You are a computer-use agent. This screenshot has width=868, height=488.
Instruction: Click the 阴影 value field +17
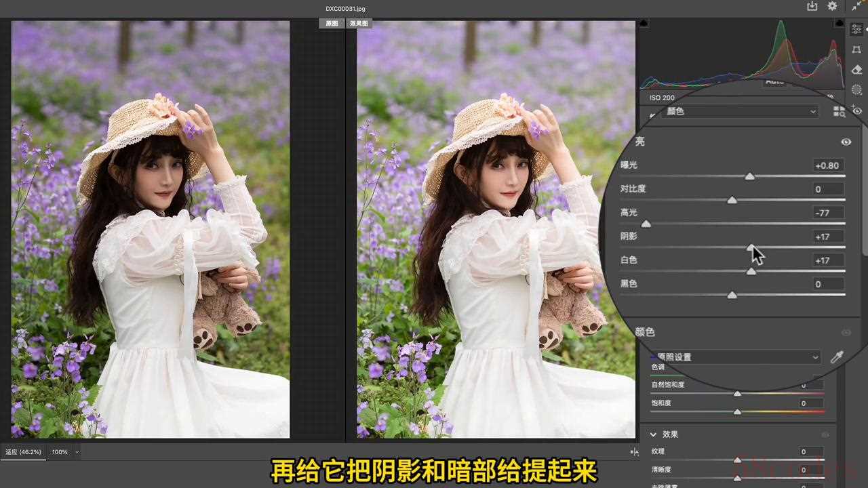(828, 237)
